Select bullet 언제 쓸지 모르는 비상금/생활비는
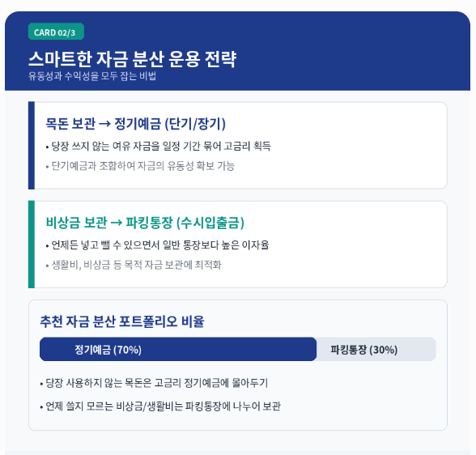 pyautogui.click(x=160, y=406)
